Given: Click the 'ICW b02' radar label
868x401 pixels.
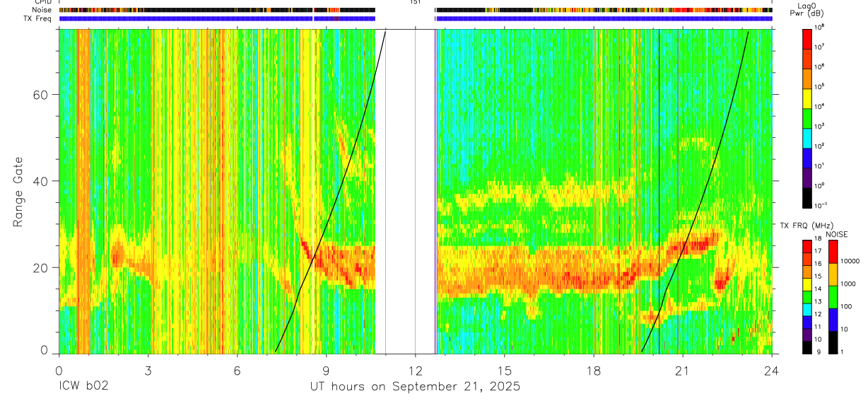Looking at the screenshot, I should 83,387.
